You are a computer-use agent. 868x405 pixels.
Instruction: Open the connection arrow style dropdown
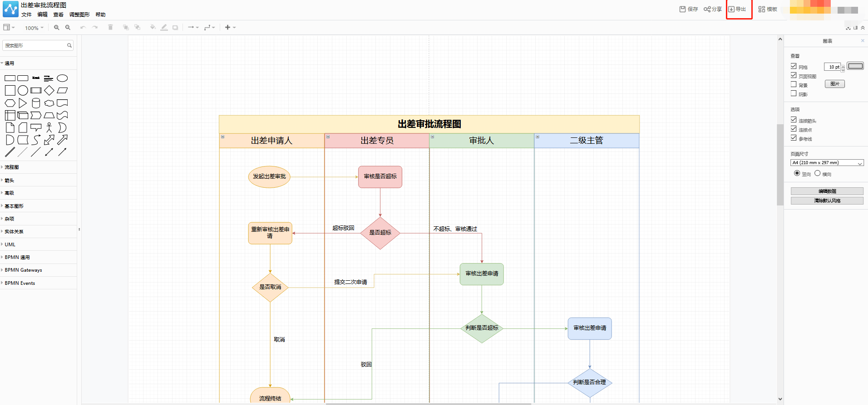(x=193, y=28)
